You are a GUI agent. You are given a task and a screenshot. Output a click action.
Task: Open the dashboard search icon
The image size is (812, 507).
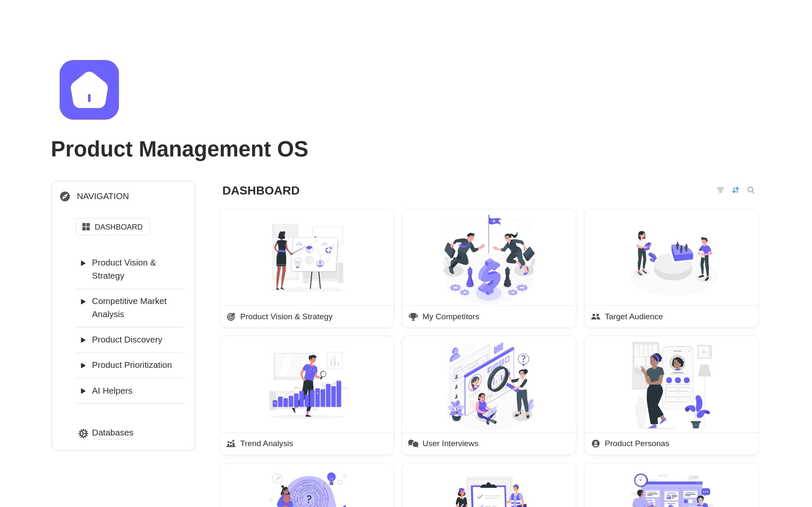pos(751,190)
